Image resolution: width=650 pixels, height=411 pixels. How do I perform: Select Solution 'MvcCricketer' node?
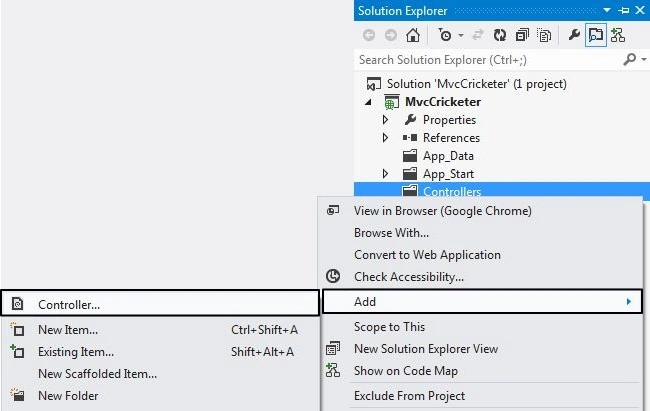coord(476,84)
